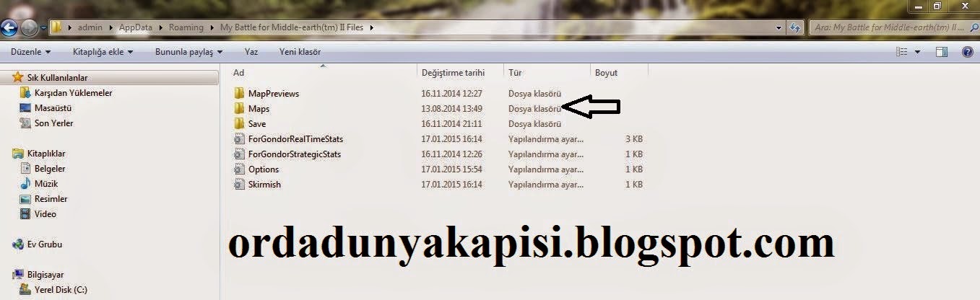Sort by the Tür column header
Image resolution: width=980 pixels, height=300 pixels.
(x=515, y=73)
